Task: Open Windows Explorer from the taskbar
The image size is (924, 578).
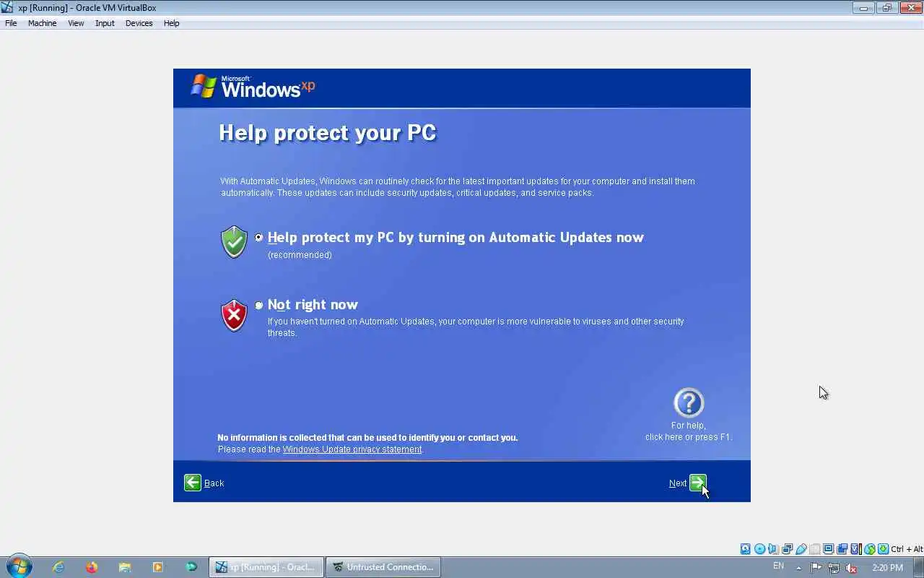Action: [x=125, y=567]
